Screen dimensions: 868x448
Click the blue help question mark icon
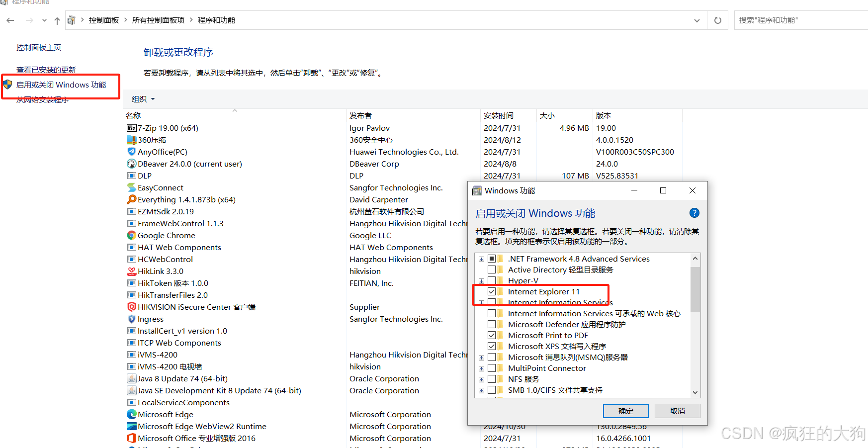coord(694,213)
